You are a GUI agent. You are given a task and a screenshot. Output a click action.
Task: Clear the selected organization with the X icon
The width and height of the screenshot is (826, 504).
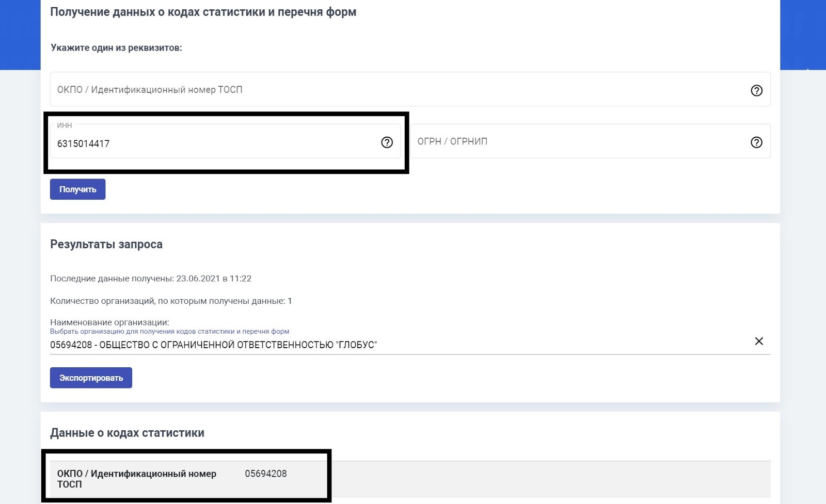coord(759,341)
